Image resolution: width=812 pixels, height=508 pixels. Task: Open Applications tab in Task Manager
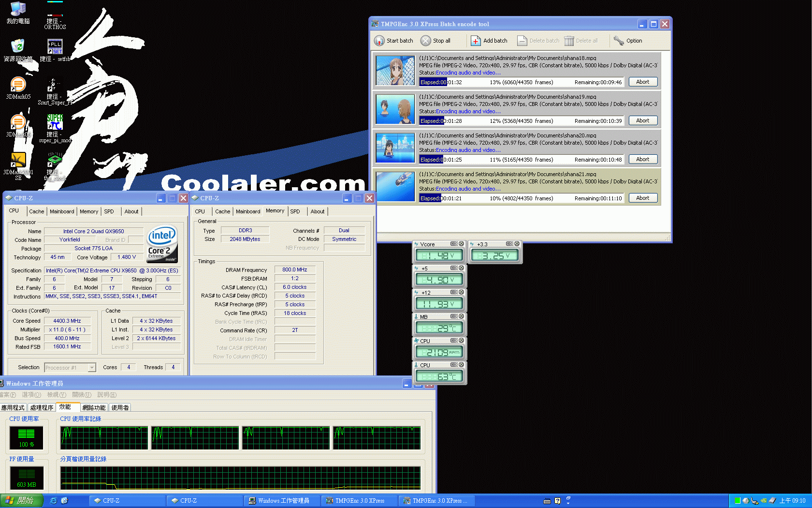pyautogui.click(x=13, y=407)
